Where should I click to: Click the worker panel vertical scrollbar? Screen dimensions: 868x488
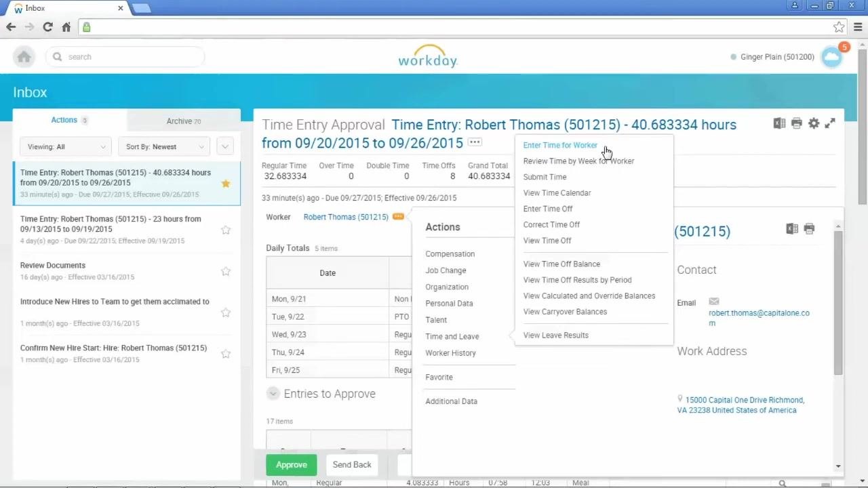tap(838, 303)
